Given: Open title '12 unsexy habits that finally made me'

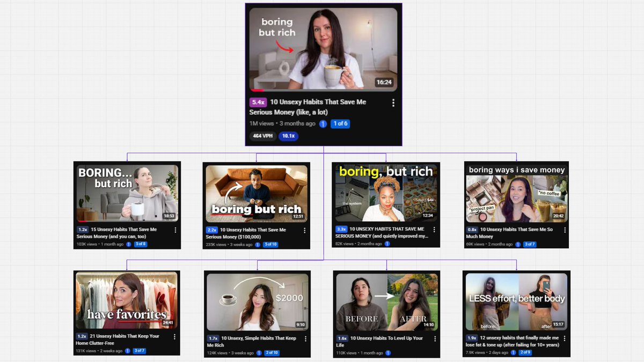Looking at the screenshot, I should 513,341.
